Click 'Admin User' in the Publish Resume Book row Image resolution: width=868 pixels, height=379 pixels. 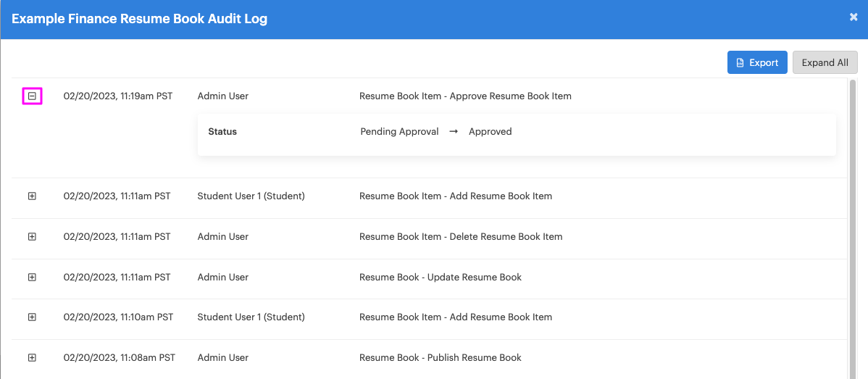[223, 358]
